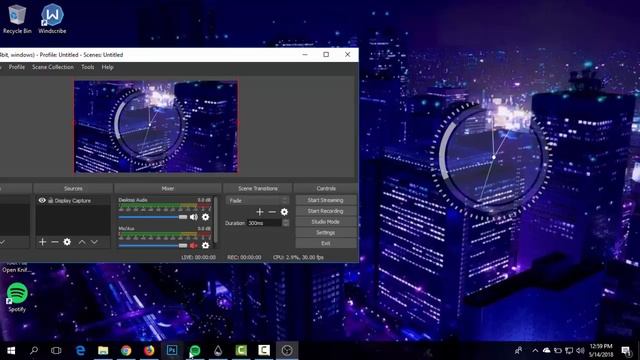Open File Explorer from taskbar
Image resolution: width=640 pixels, height=360 pixels.
click(103, 350)
